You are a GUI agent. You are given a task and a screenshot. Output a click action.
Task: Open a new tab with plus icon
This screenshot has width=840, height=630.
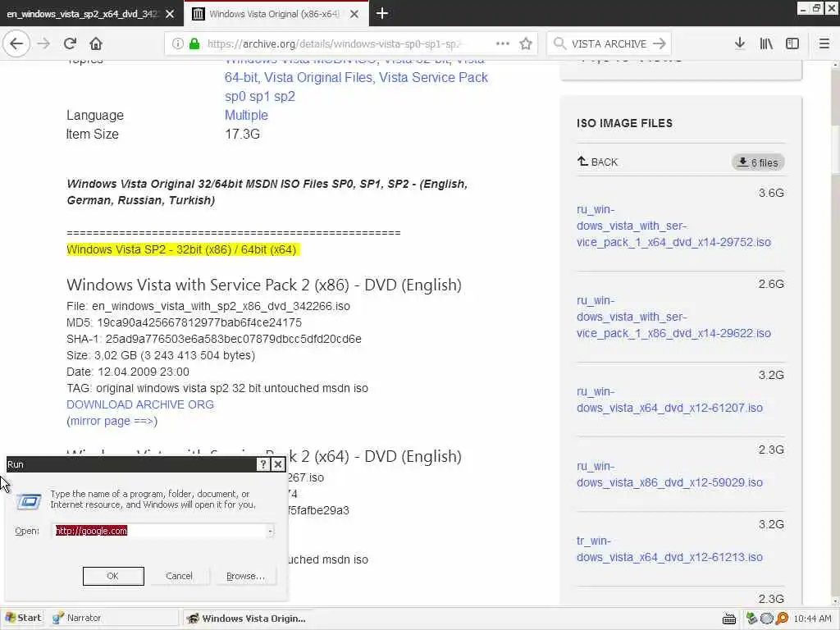(382, 13)
